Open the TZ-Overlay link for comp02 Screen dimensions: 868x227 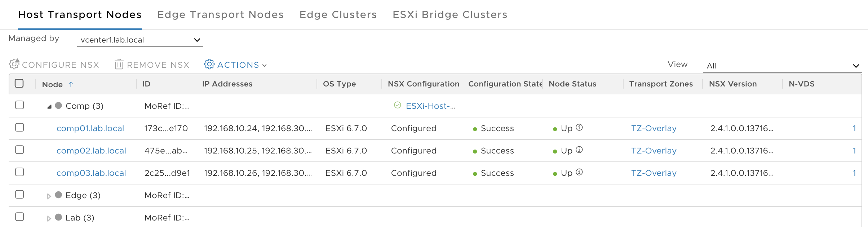click(x=654, y=151)
